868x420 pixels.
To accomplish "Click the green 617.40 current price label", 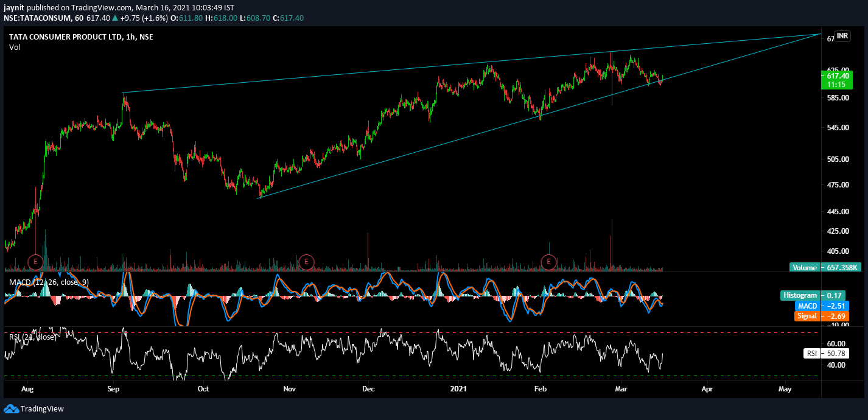I will click(x=838, y=80).
